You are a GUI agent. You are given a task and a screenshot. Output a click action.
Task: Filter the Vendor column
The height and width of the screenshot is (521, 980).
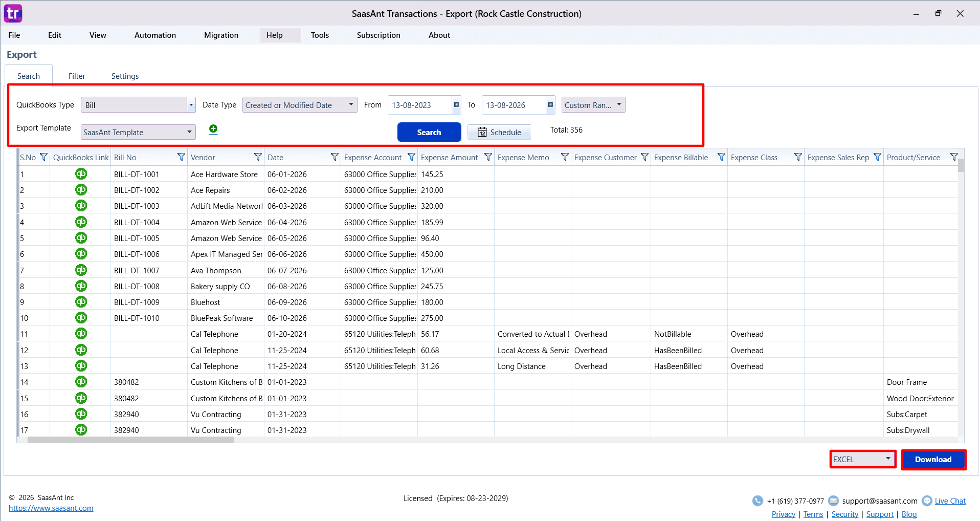258,157
